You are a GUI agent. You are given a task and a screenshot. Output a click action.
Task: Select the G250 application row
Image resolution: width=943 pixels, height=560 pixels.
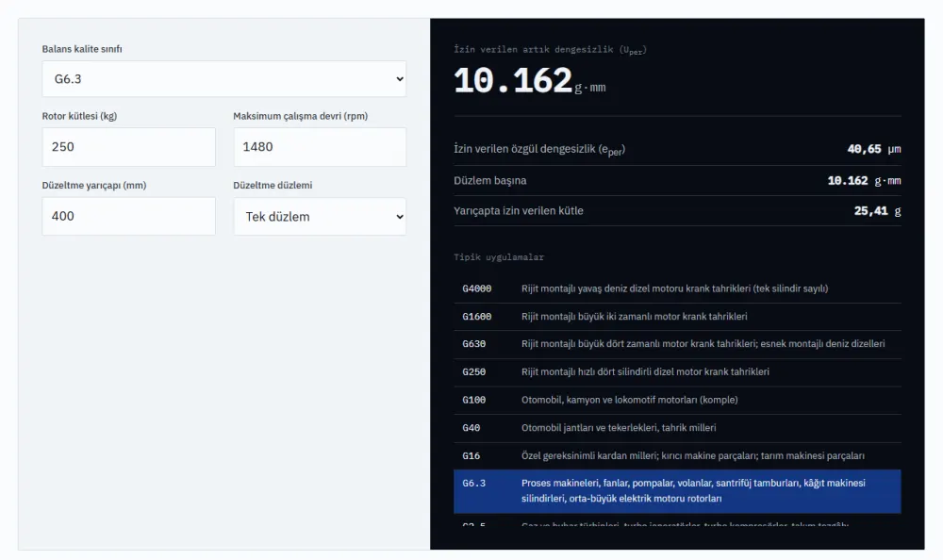(x=677, y=372)
